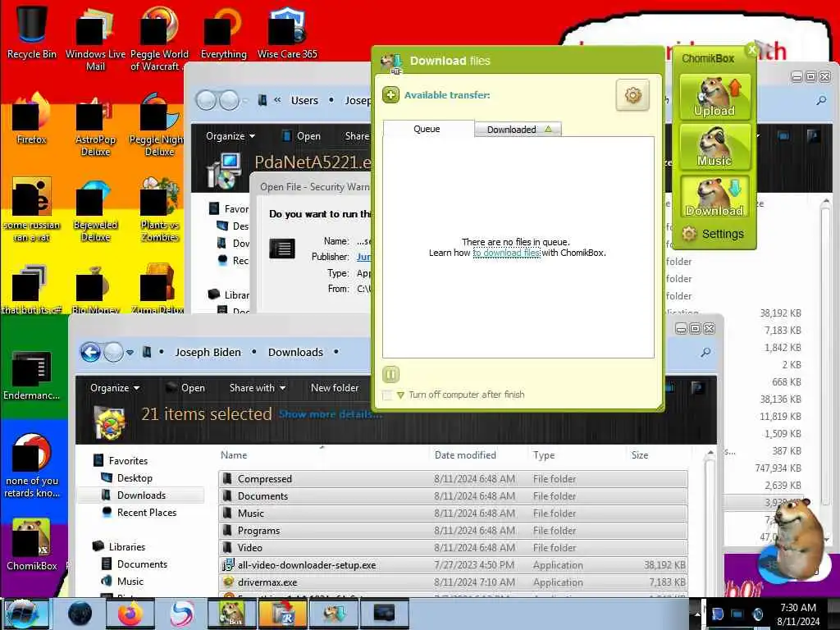Open Recycle Bin desktop icon
Image resolution: width=840 pixels, height=630 pixels.
click(x=31, y=31)
